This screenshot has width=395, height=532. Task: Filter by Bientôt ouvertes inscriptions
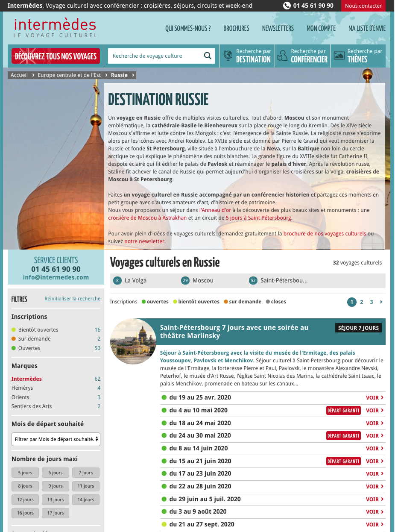(38, 329)
